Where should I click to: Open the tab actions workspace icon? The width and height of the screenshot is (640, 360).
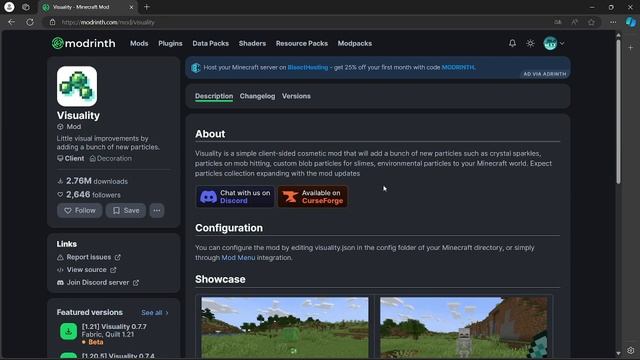pos(26,7)
